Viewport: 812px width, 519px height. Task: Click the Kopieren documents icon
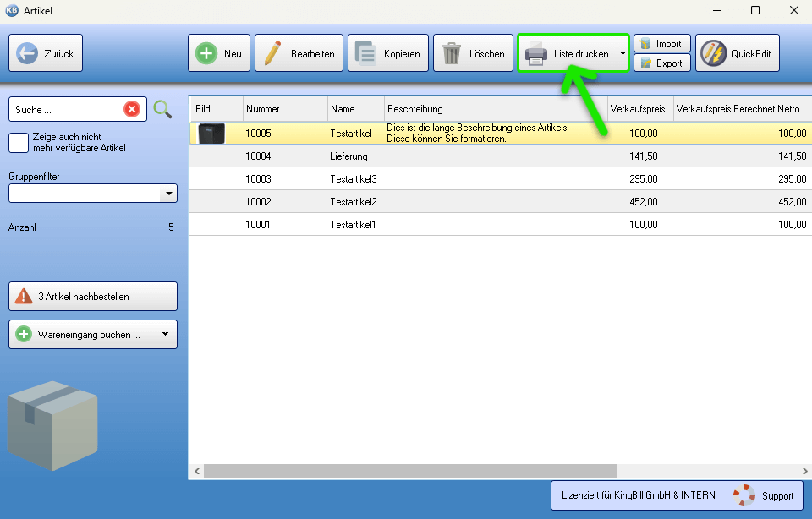click(x=365, y=53)
